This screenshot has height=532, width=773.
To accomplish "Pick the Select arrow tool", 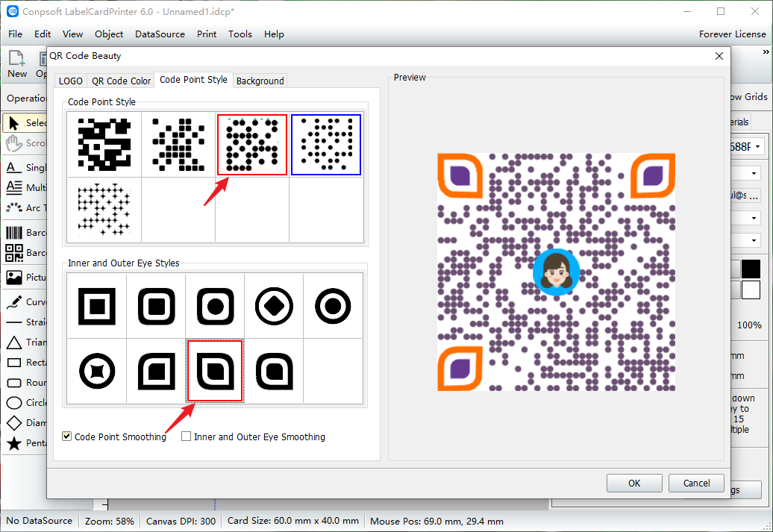I will point(25,123).
